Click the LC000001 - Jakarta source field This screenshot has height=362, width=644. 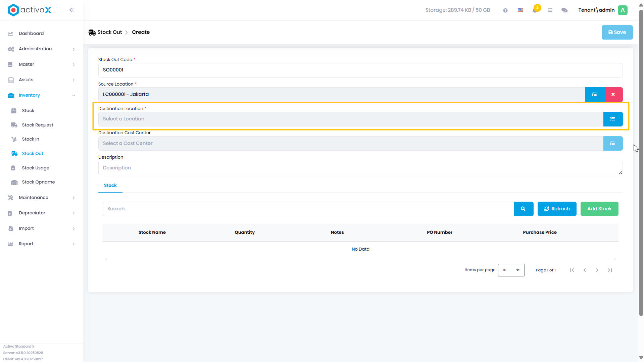(x=342, y=94)
